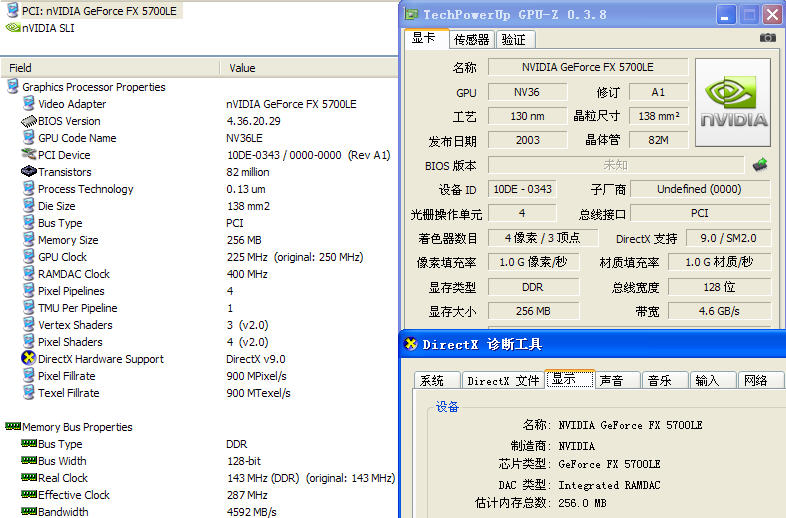Select the PCI: nVIDIA GeForce FX 5700LE entry
This screenshot has width=786, height=518.
99,11
